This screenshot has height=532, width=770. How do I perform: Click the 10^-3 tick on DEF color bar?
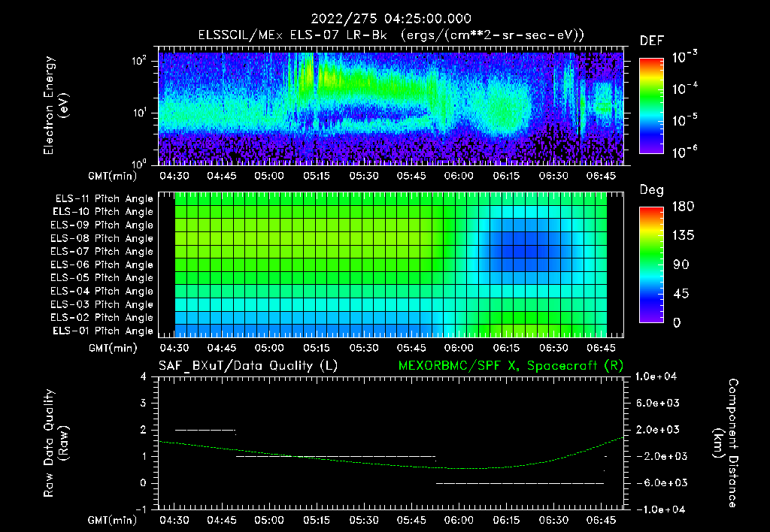point(685,57)
